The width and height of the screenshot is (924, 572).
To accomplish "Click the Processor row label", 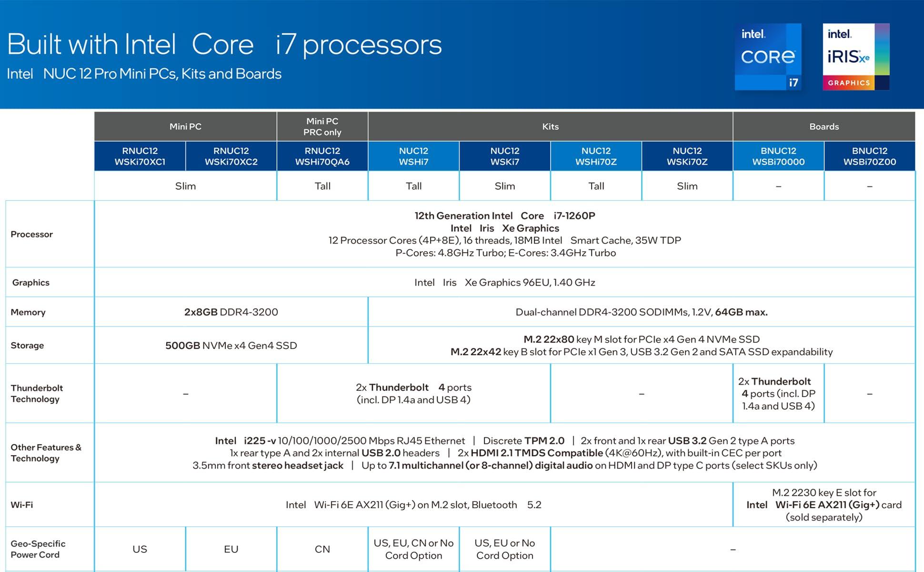I will click(x=32, y=234).
